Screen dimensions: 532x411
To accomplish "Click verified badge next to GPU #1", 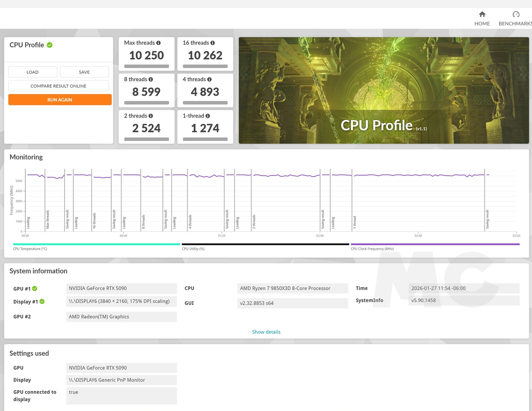I will [35, 289].
